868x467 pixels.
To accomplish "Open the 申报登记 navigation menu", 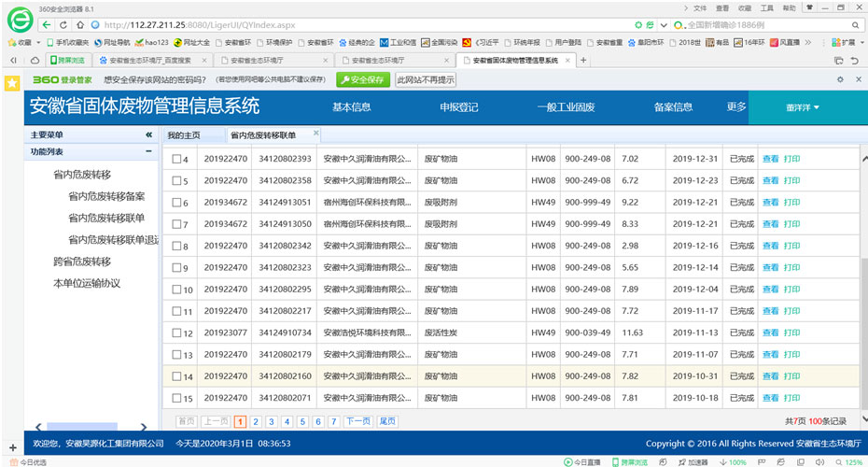I will click(458, 107).
